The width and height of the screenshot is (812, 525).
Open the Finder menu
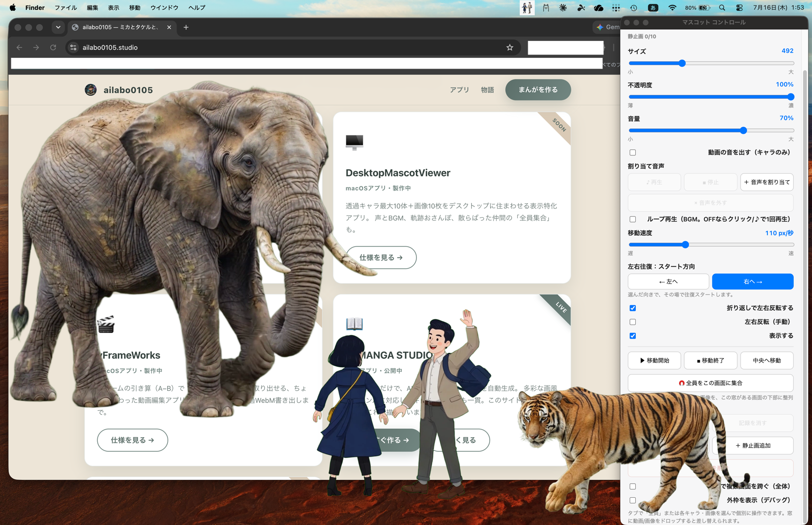[35, 8]
